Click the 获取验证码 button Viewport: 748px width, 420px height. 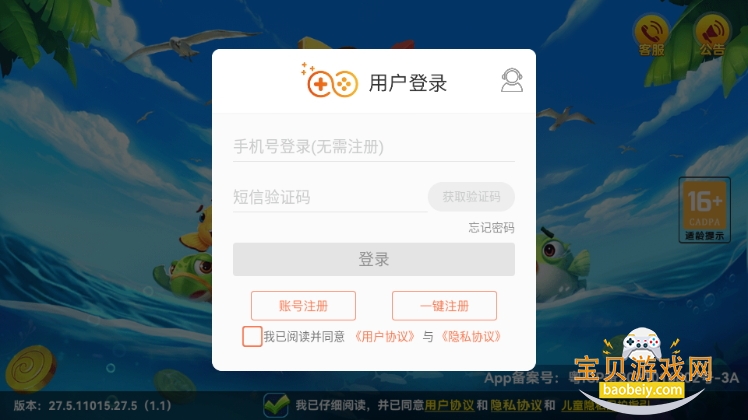[x=471, y=197]
